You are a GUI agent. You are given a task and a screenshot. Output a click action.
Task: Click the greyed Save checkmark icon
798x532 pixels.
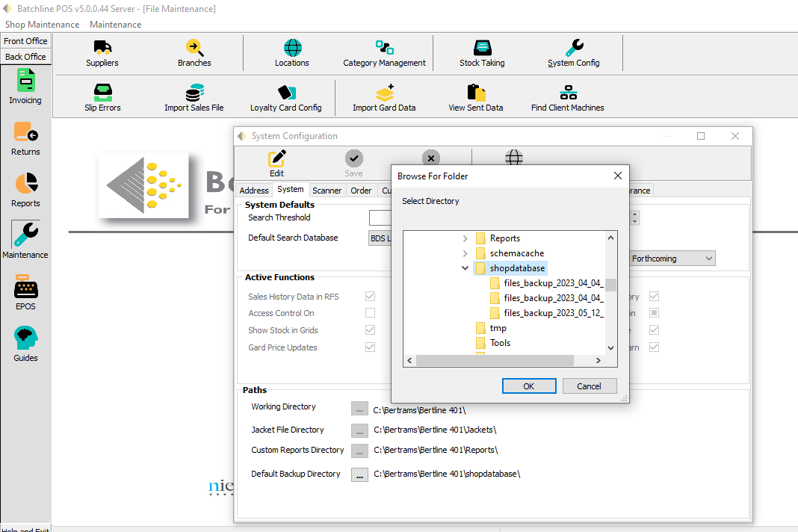coord(353,158)
